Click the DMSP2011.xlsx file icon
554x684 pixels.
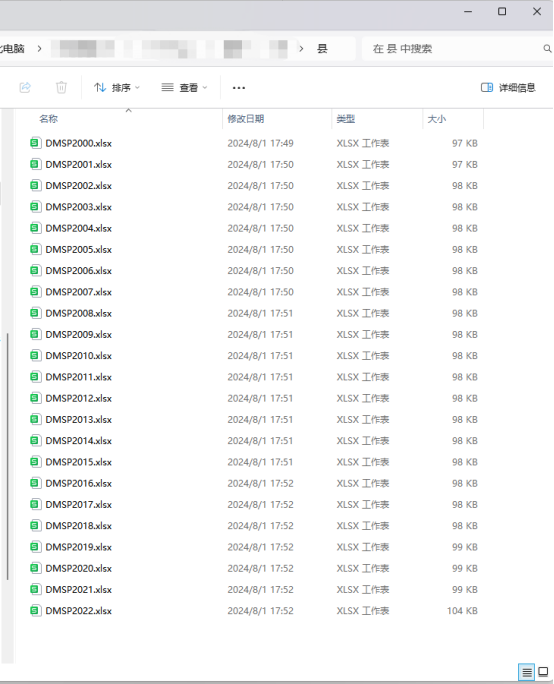point(36,377)
